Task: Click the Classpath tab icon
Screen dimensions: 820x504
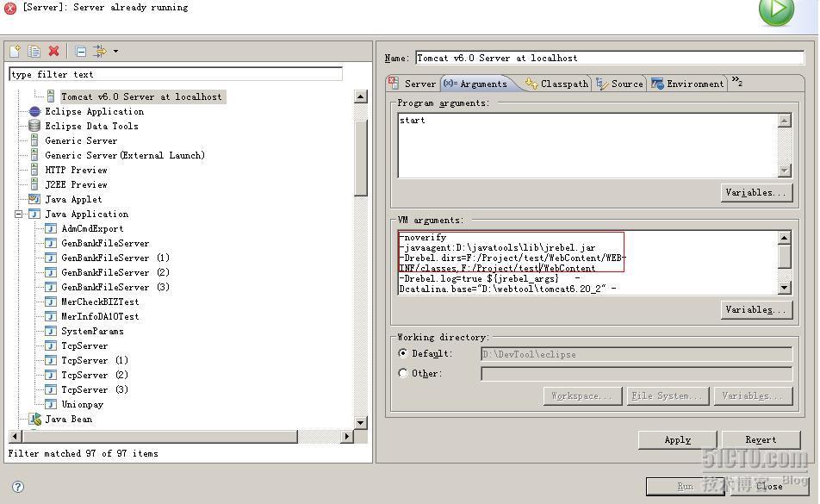Action: tap(531, 84)
